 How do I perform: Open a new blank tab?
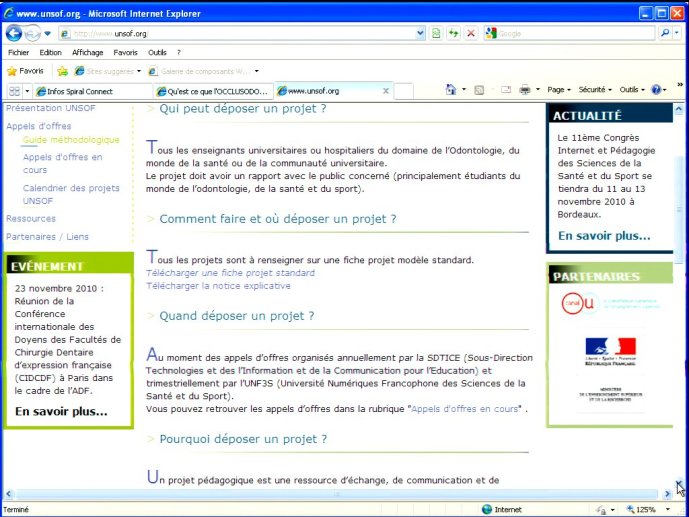pos(403,91)
